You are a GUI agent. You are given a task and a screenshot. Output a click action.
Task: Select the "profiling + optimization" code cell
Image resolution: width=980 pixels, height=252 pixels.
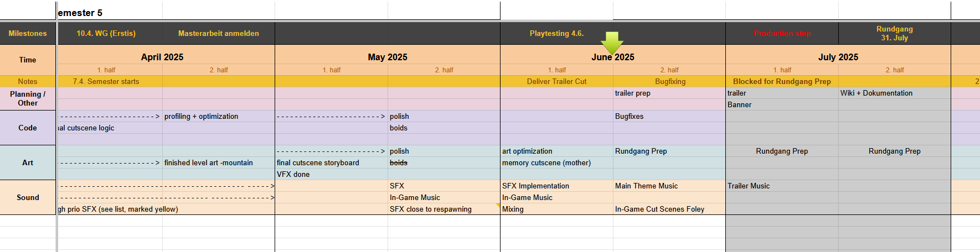tap(202, 117)
